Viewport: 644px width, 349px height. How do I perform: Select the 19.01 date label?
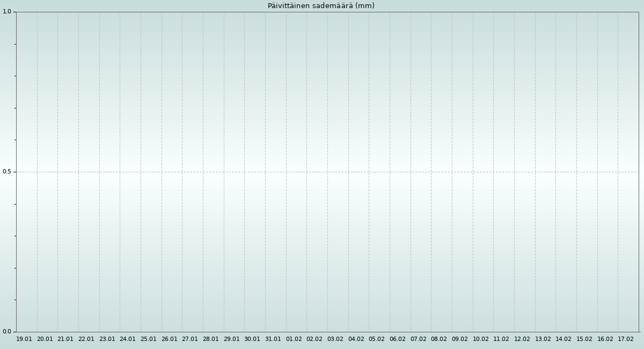[24, 339]
